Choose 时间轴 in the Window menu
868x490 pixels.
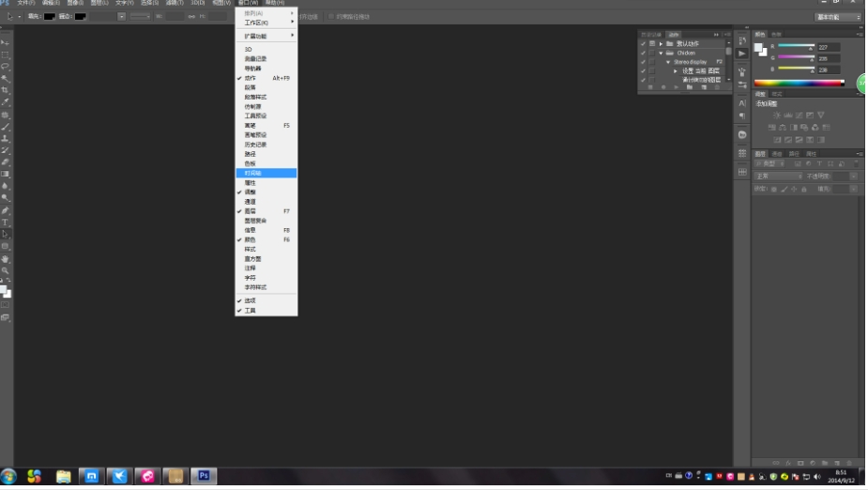[253, 173]
